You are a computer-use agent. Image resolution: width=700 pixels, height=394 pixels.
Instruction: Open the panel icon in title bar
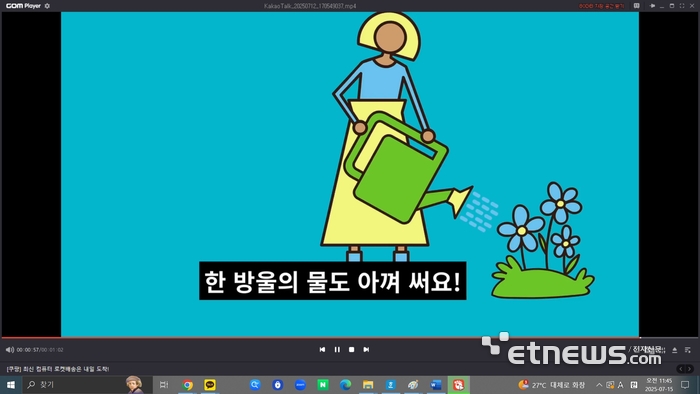pos(637,6)
